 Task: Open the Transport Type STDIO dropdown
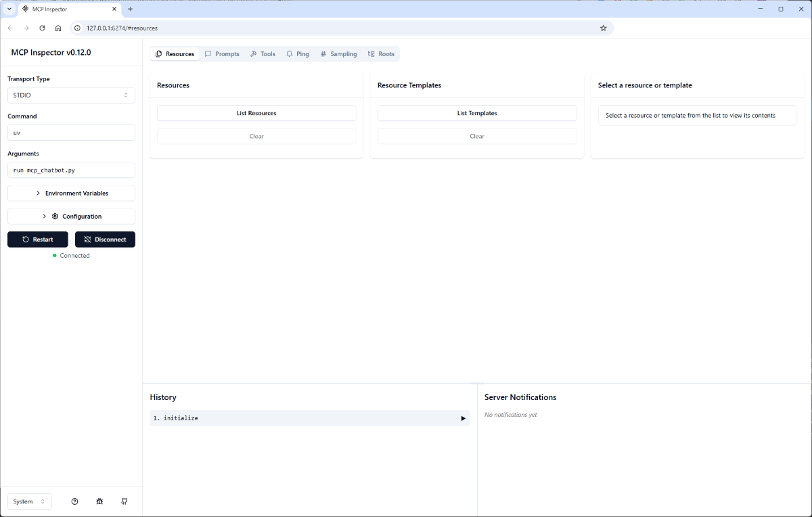[71, 95]
